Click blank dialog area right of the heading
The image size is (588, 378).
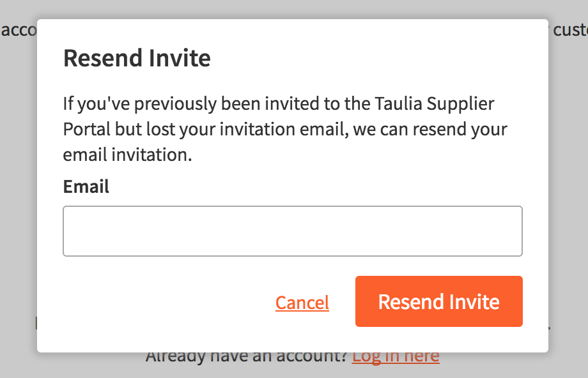pyautogui.click(x=383, y=59)
